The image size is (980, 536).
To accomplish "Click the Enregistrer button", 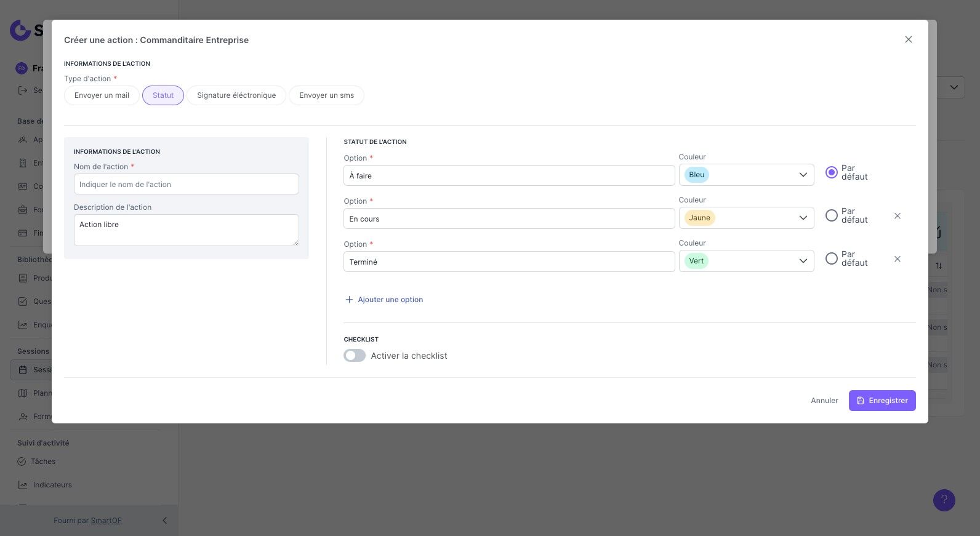I will [x=882, y=401].
